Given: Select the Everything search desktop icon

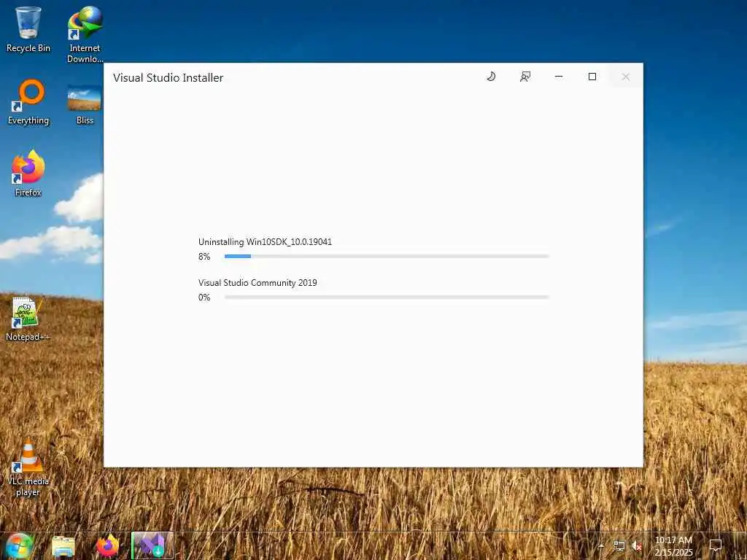Looking at the screenshot, I should pos(28,102).
